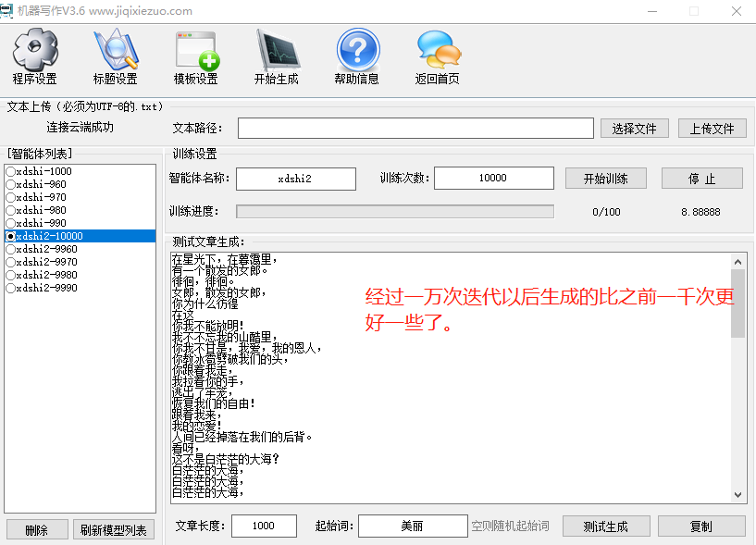The width and height of the screenshot is (756, 545).
Task: Focus the 文本路径 input field
Action: pyautogui.click(x=415, y=129)
